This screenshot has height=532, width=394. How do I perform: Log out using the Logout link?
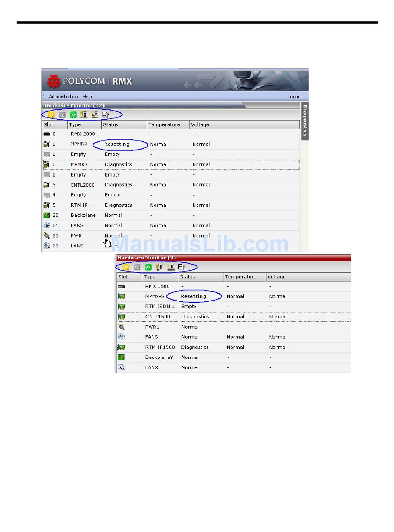tap(295, 97)
